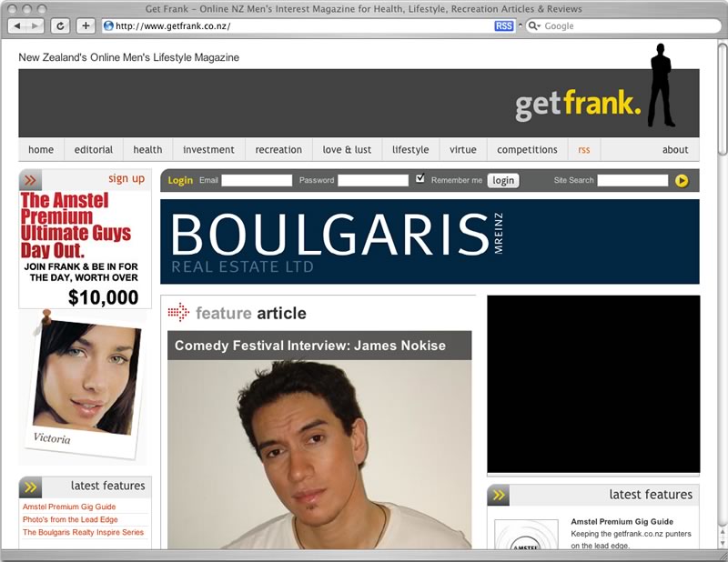Screen dimensions: 728x562
Task: Click the red feature article arrow icon
Action: point(178,312)
